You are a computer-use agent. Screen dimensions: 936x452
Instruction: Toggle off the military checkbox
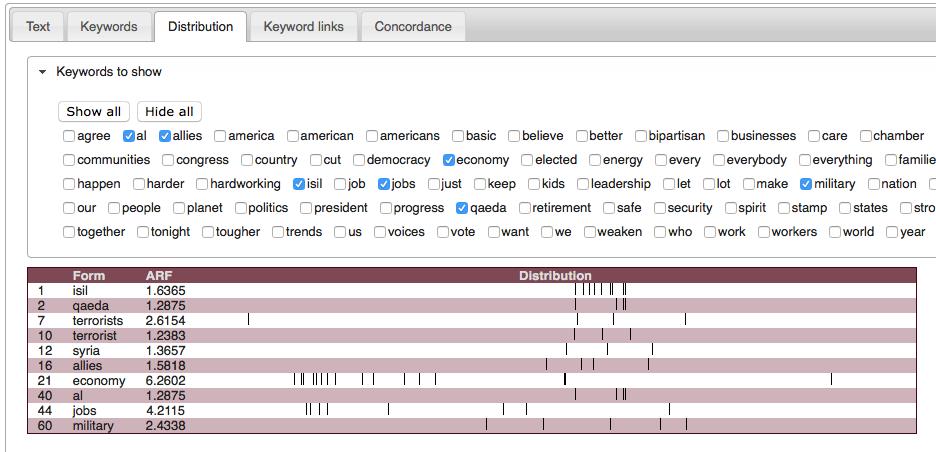[x=806, y=184]
